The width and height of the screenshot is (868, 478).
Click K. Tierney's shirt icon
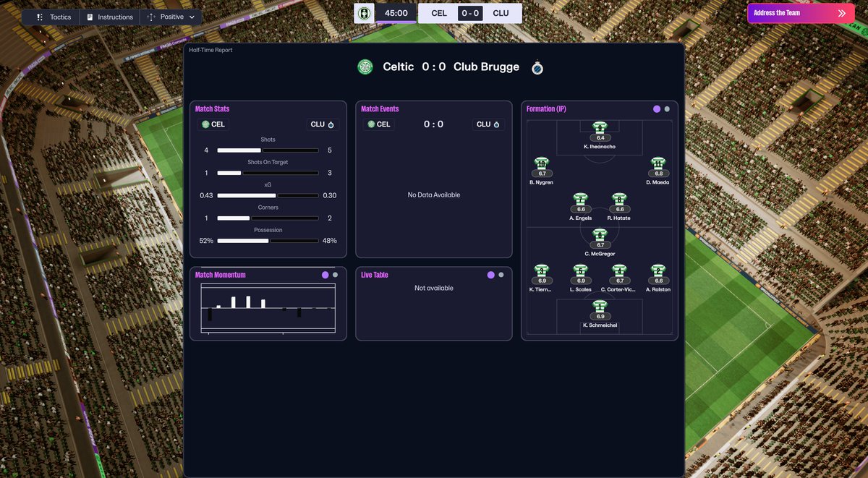point(542,270)
